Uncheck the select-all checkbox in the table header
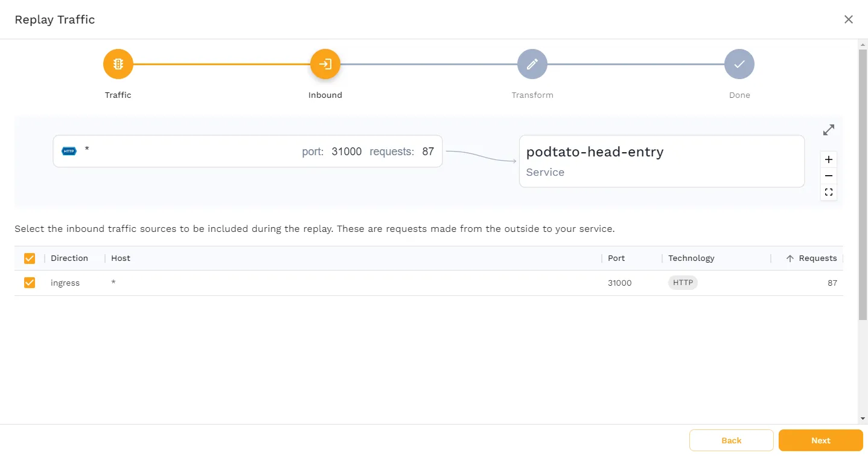Viewport: 868px width, 456px height. pyautogui.click(x=29, y=258)
